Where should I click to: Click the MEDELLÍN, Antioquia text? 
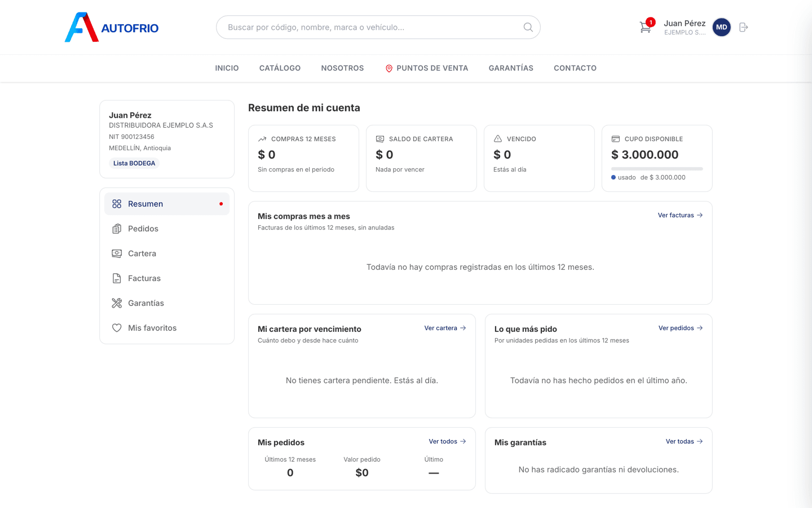(x=140, y=148)
